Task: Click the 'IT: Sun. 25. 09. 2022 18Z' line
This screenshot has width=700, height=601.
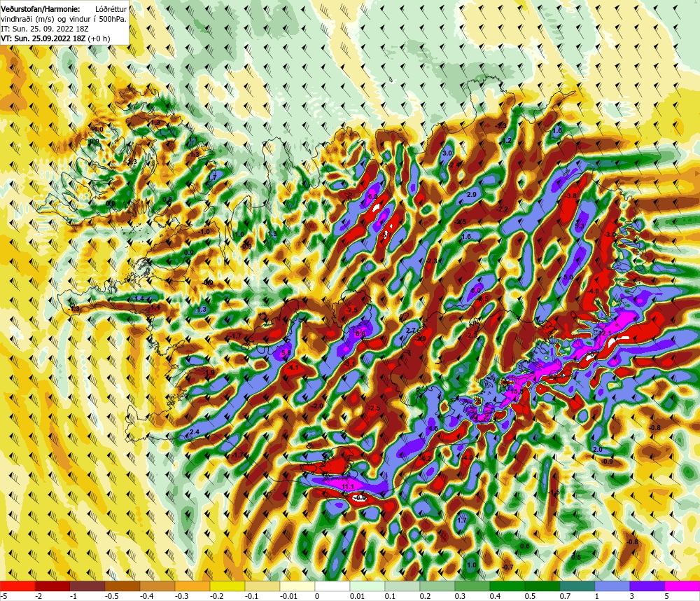Action: click(45, 28)
